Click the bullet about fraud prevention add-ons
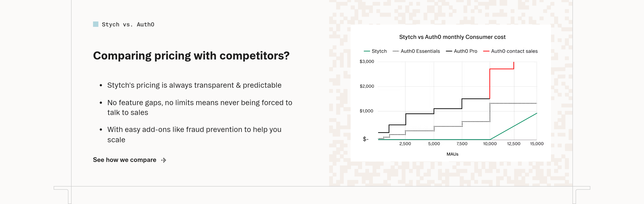Viewport: 644px width, 204px height. (194, 134)
